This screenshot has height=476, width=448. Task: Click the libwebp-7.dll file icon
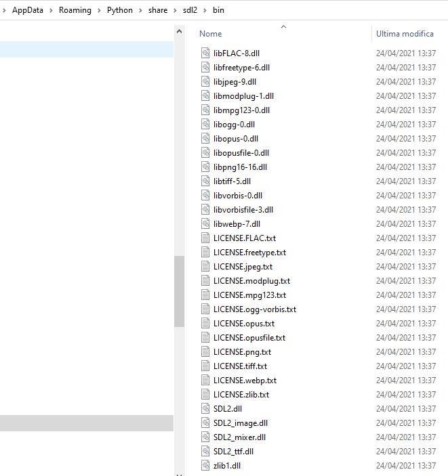205,223
